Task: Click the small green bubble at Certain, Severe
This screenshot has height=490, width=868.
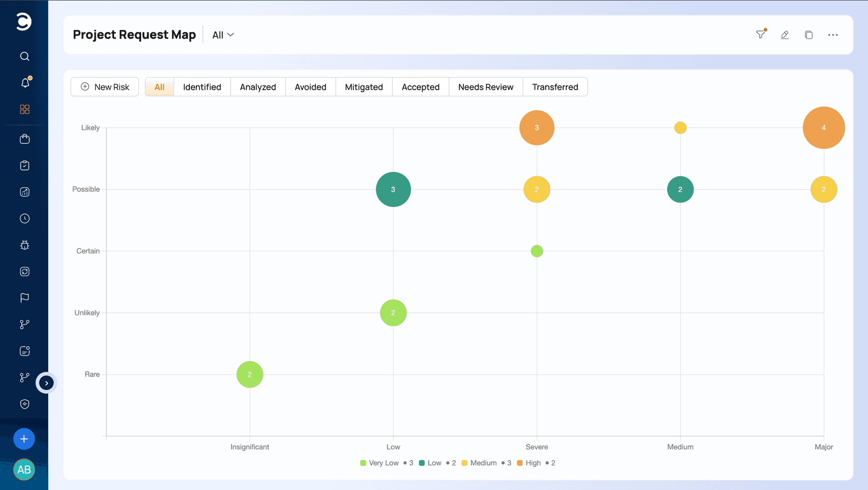Action: (x=537, y=251)
